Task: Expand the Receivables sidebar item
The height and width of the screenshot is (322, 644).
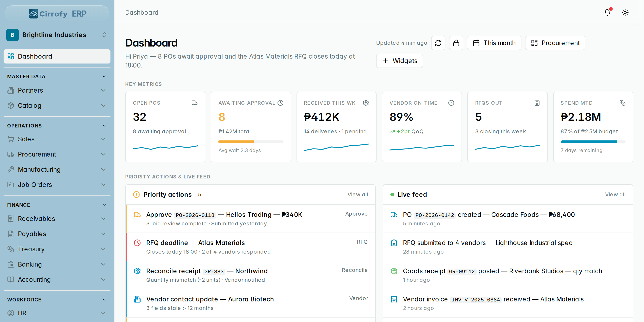Action: (57, 218)
